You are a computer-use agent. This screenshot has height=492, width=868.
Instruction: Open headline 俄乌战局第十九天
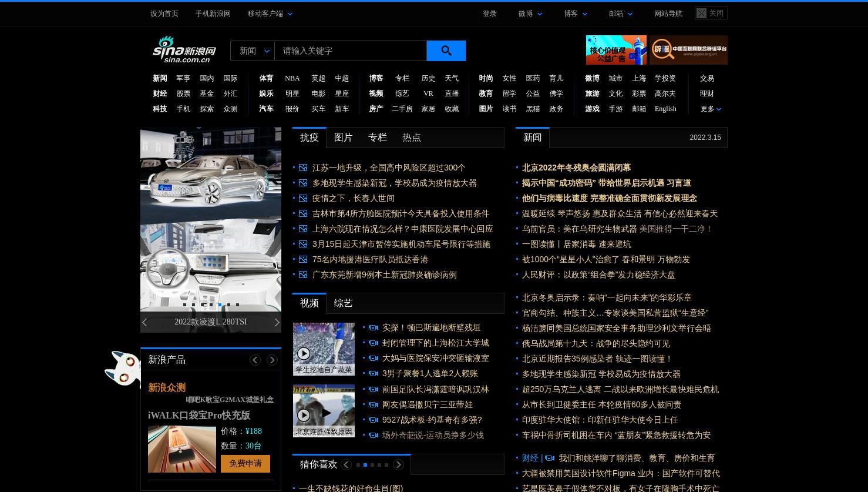coord(596,344)
